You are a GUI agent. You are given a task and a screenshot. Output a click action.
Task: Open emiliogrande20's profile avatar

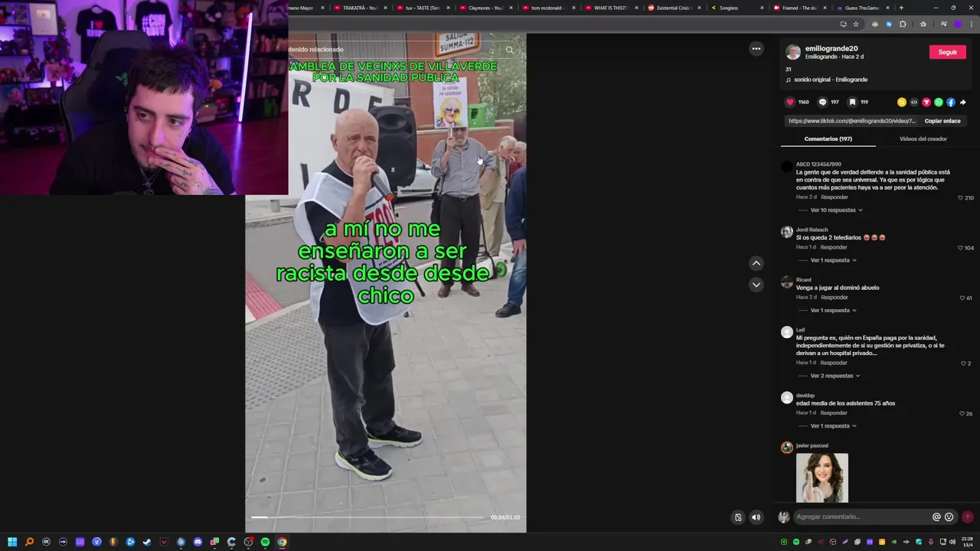point(793,52)
